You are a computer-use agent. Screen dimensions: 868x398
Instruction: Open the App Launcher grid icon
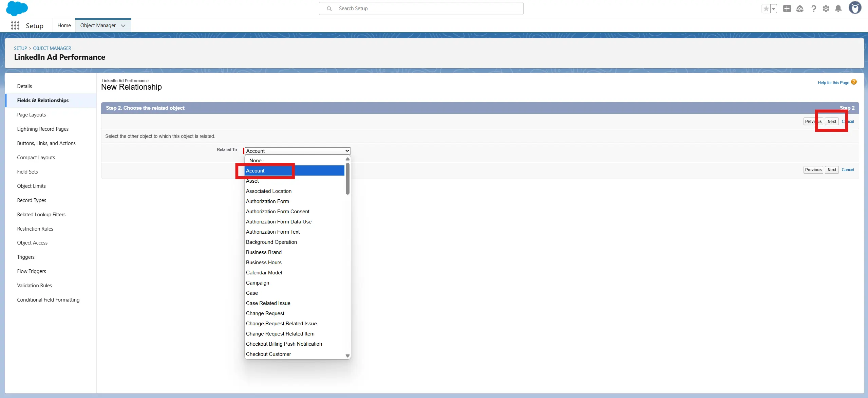(x=15, y=25)
